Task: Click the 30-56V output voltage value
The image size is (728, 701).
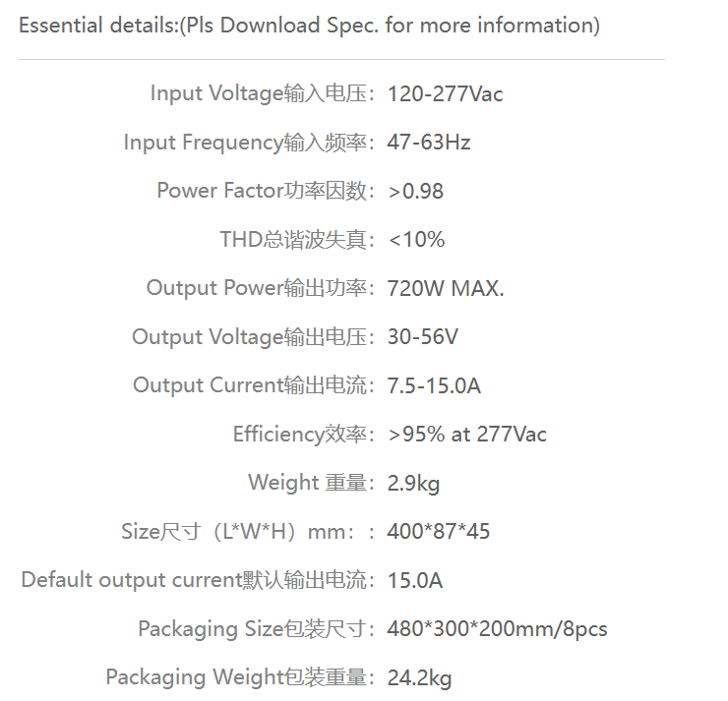Action: point(422,337)
